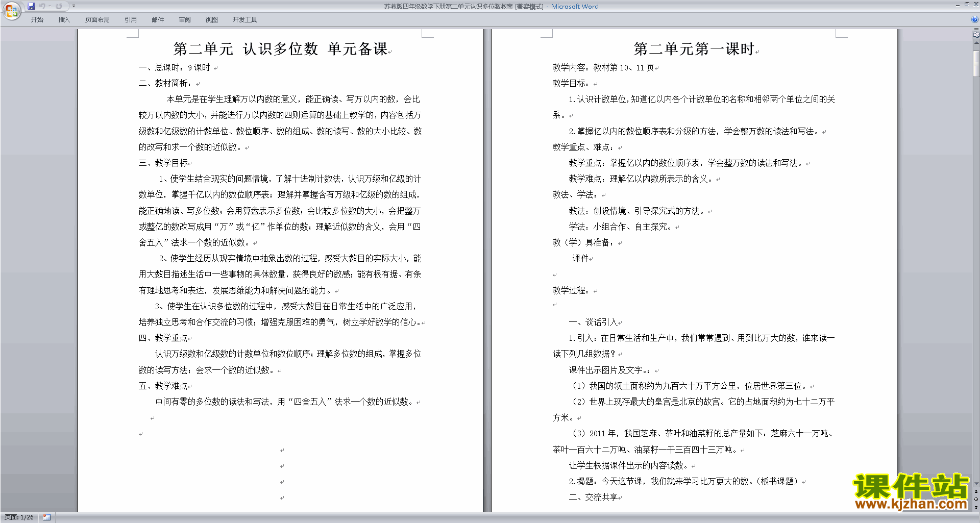Save document with the floppy disk icon
The height and width of the screenshot is (523, 980).
coord(31,6)
